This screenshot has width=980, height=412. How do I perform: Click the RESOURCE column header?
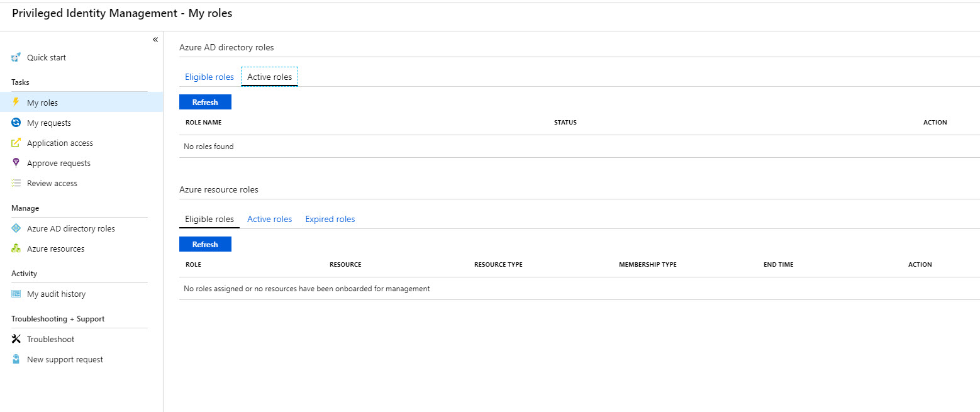[x=345, y=264]
